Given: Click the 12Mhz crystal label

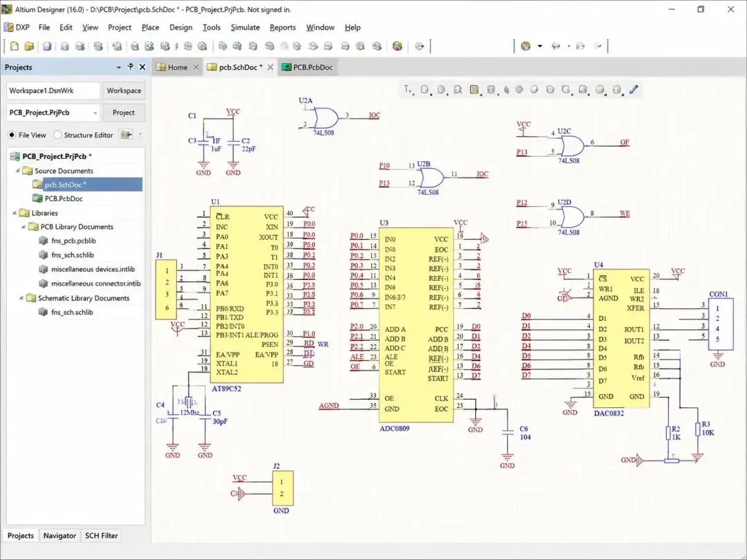Looking at the screenshot, I should tap(190, 412).
